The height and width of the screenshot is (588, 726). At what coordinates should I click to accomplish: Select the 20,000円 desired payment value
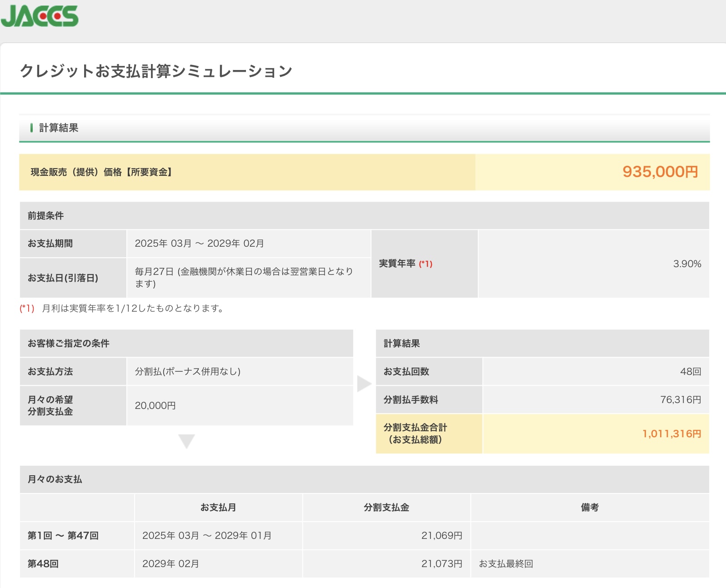pos(155,406)
